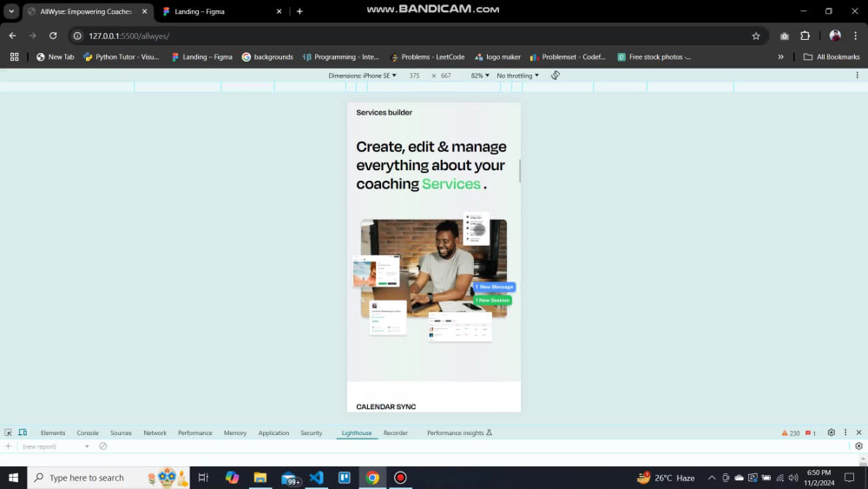The height and width of the screenshot is (489, 868).
Task: Bookmark this page with the star icon
Action: 756,36
